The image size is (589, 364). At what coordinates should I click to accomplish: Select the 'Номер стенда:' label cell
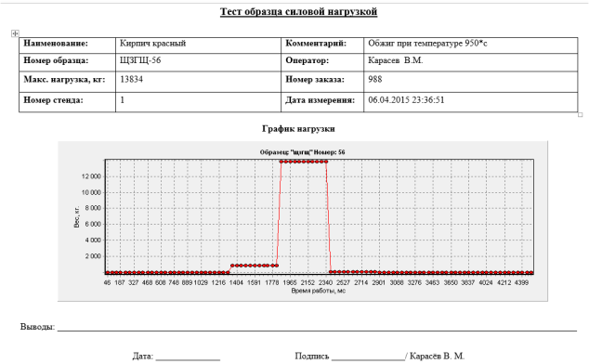(67, 102)
